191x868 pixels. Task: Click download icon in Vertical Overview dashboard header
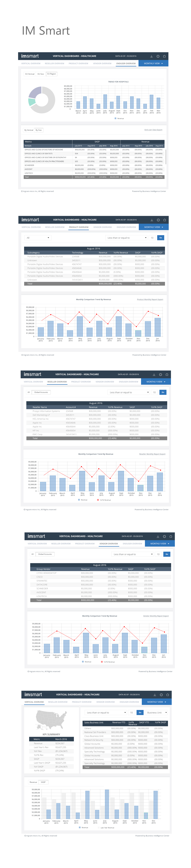click(155, 695)
